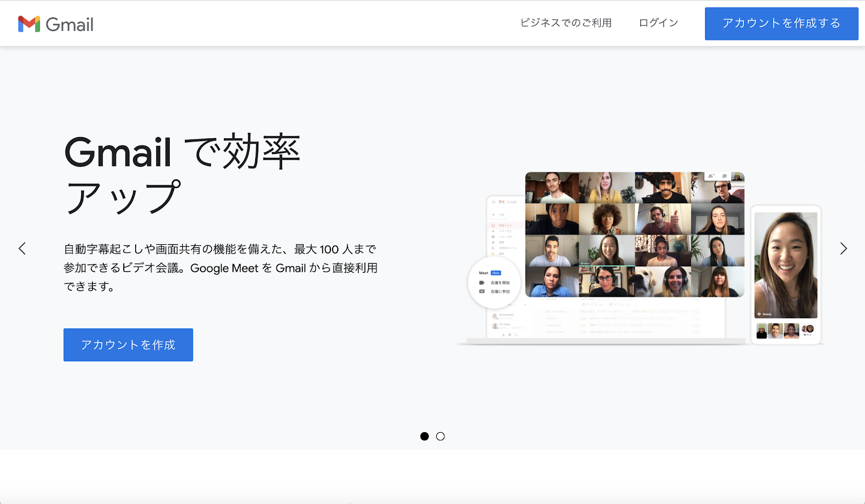Go to previous slide with left arrow
Image resolution: width=865 pixels, height=504 pixels.
(22, 248)
